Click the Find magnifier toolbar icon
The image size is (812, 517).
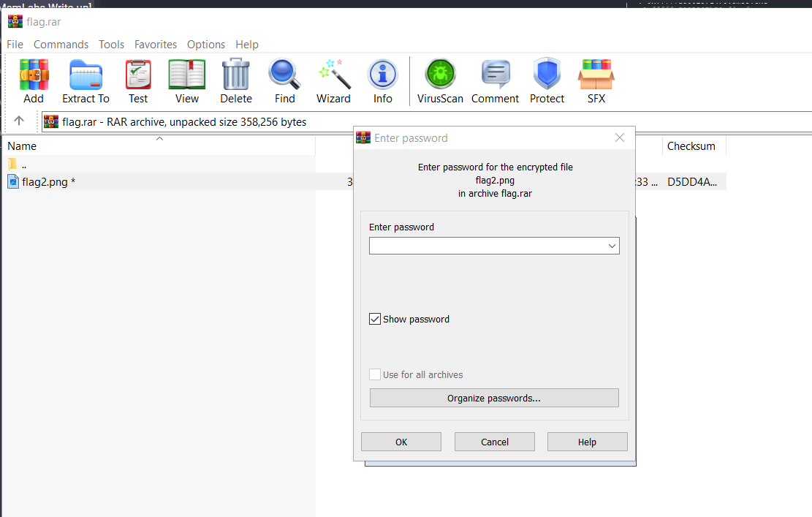pos(284,75)
